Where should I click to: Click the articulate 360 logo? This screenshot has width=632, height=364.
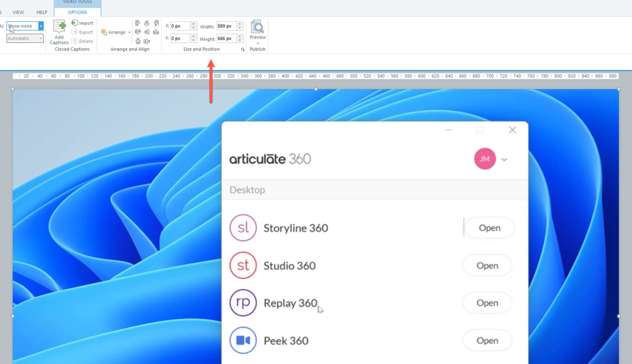pos(270,159)
